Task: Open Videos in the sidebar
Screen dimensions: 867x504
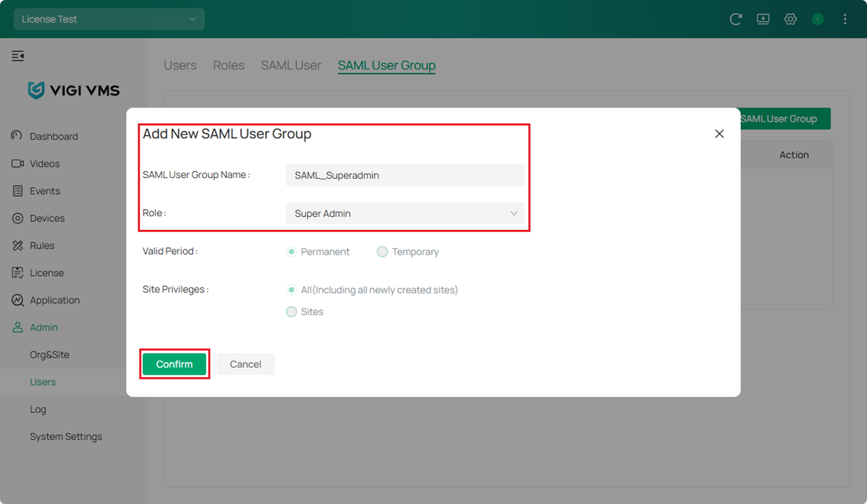Action: 45,163
